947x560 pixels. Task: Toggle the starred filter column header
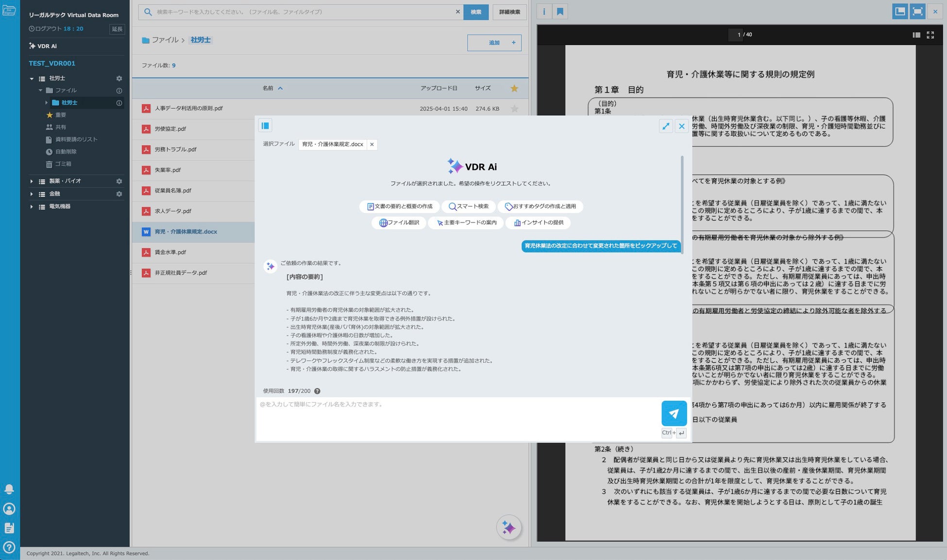[x=514, y=88]
